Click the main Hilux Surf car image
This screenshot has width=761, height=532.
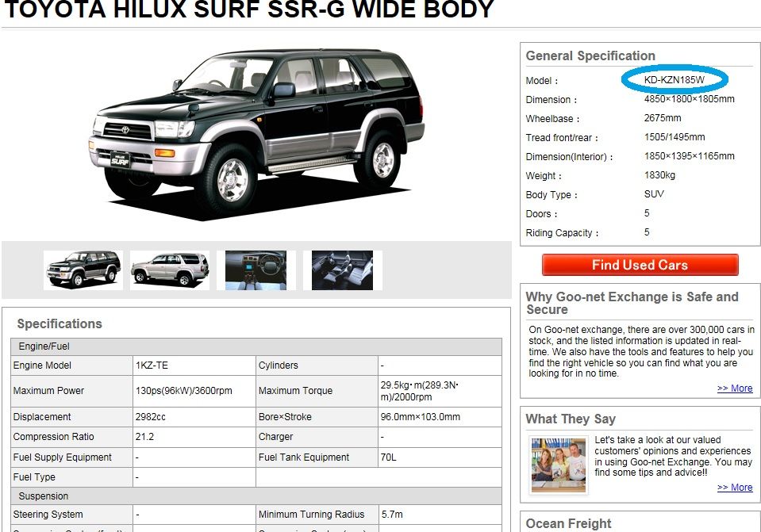tap(256, 135)
